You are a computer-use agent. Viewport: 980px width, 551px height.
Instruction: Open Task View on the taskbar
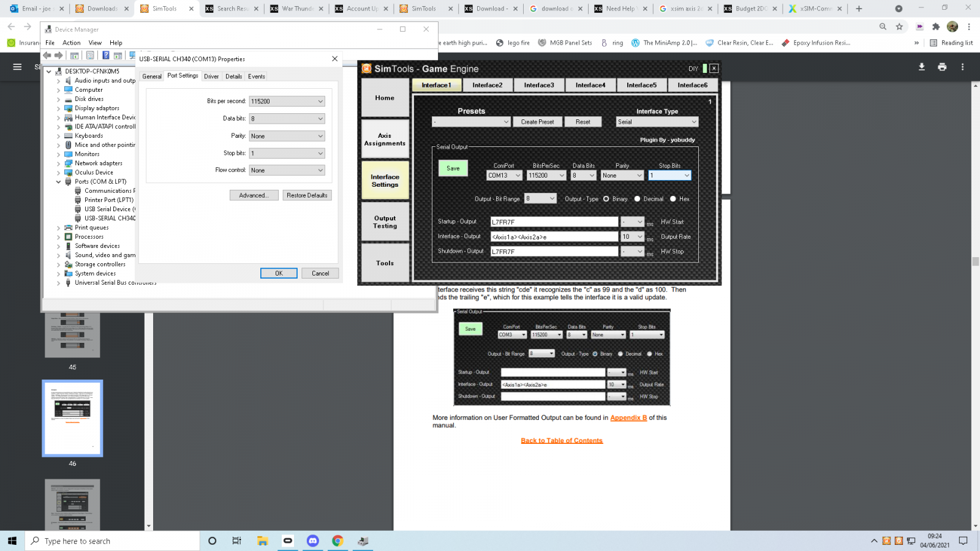coord(237,541)
